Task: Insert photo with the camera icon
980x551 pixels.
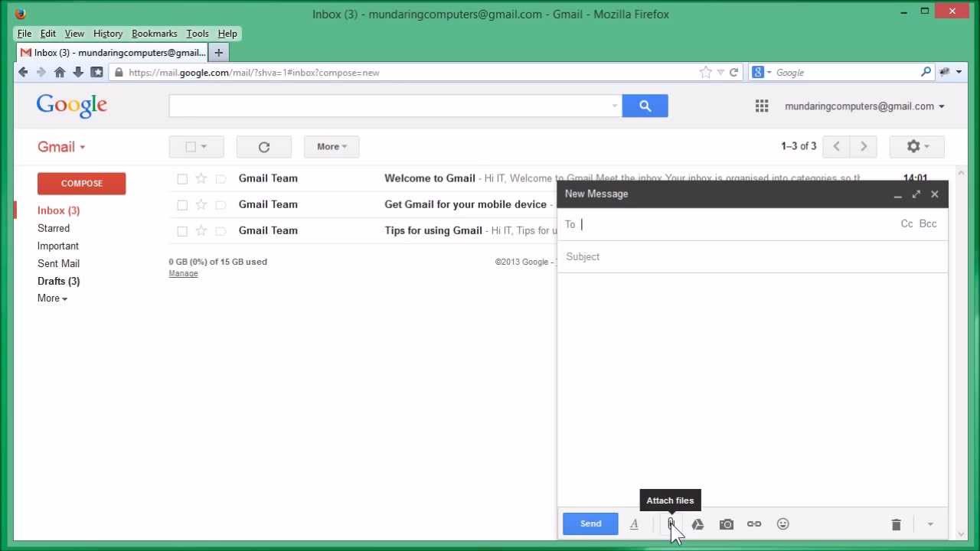Action: (x=727, y=524)
